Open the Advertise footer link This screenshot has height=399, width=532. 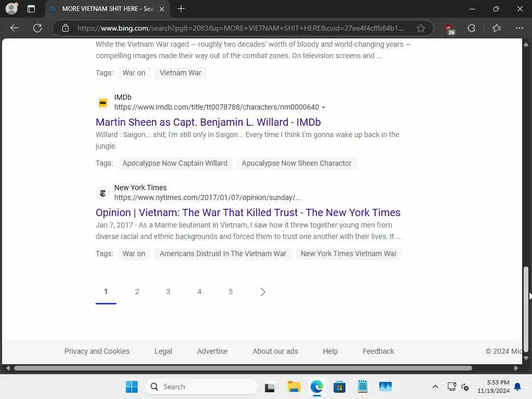coord(212,352)
